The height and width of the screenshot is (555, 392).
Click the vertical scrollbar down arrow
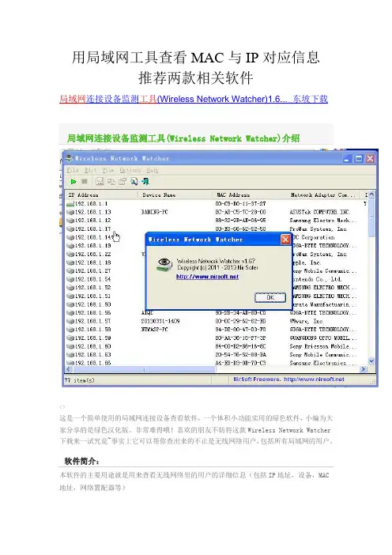point(371,361)
